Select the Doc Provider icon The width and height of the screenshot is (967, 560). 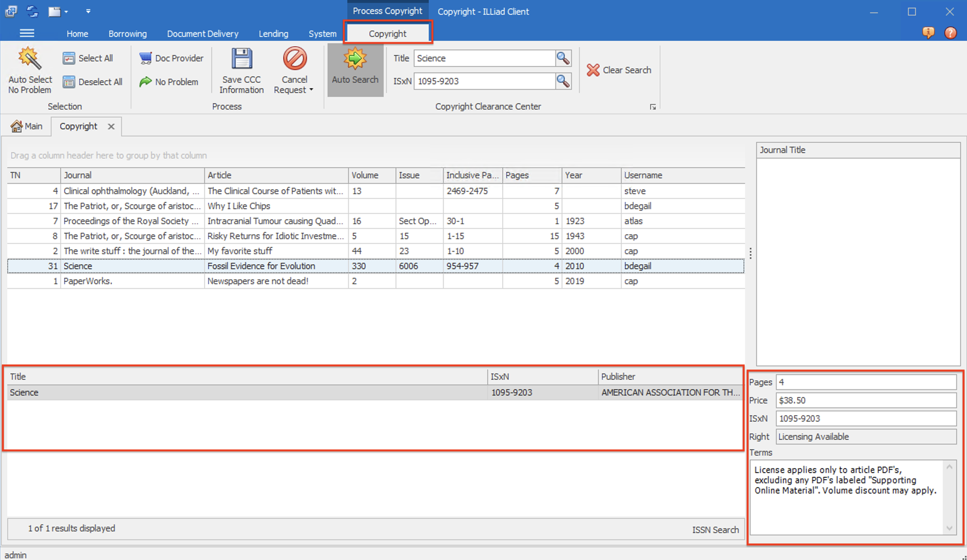tap(146, 58)
